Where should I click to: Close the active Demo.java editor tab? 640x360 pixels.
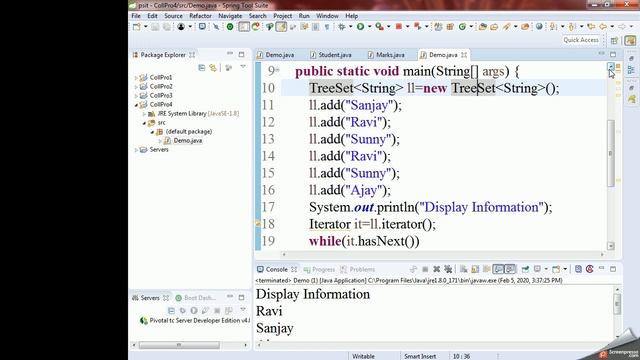point(464,55)
